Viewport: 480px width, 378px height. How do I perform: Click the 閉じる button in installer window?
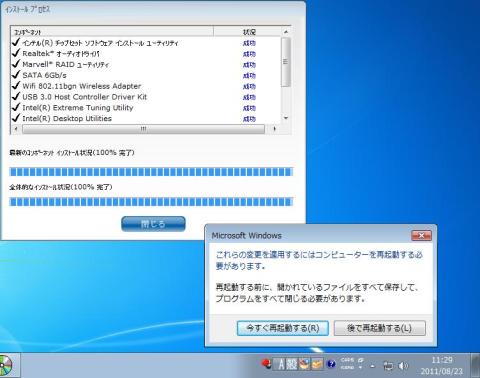click(153, 224)
